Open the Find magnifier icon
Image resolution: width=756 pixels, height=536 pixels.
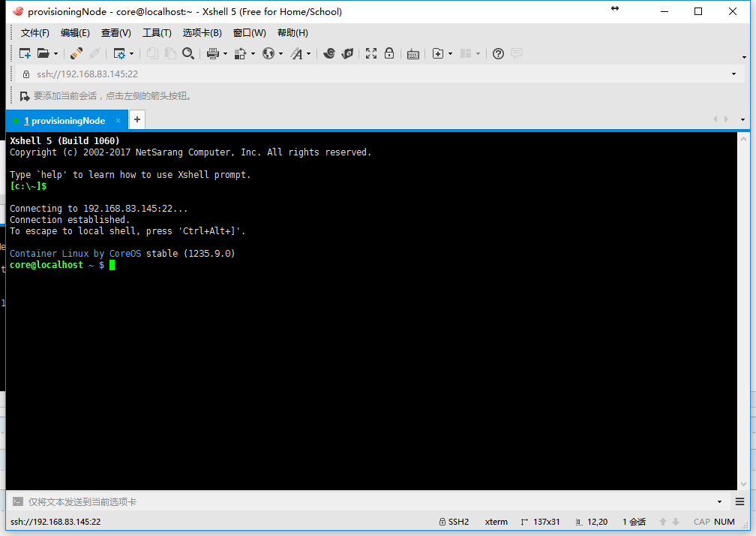pos(188,53)
